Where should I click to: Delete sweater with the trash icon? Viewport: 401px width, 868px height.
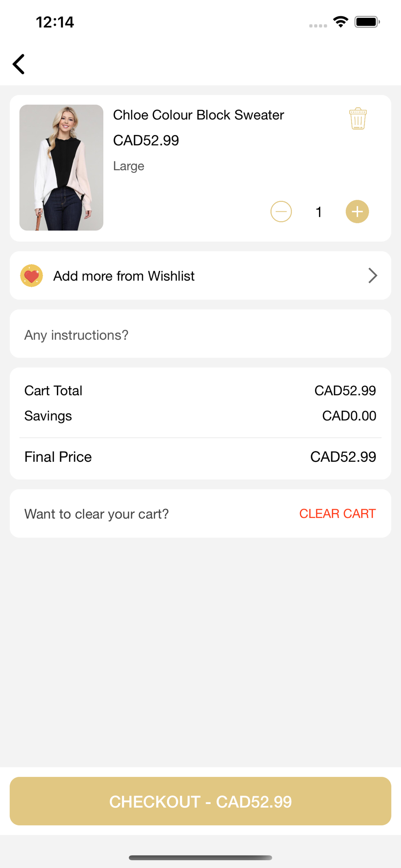(x=358, y=118)
